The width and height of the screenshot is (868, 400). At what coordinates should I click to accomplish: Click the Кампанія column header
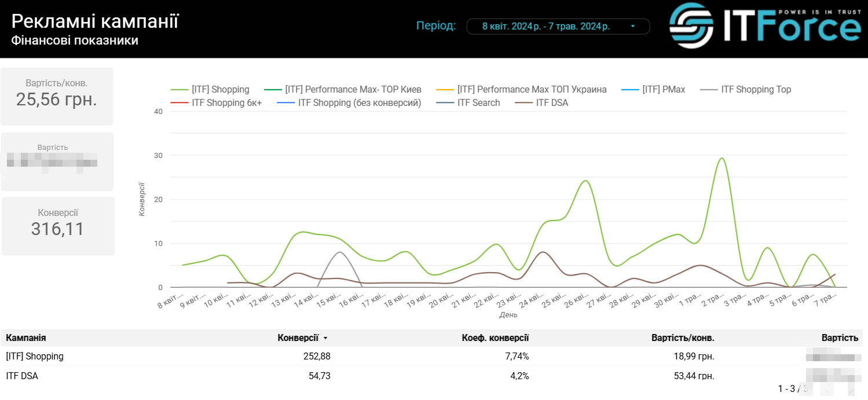click(x=26, y=338)
